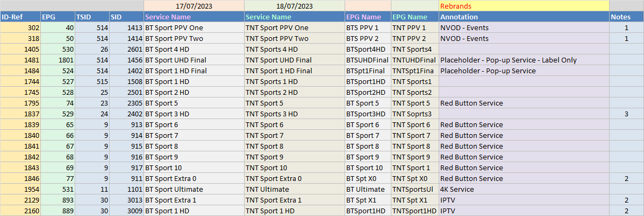Click the ID-Ref 2160 cell
This screenshot has width=644, height=216.
click(19, 211)
